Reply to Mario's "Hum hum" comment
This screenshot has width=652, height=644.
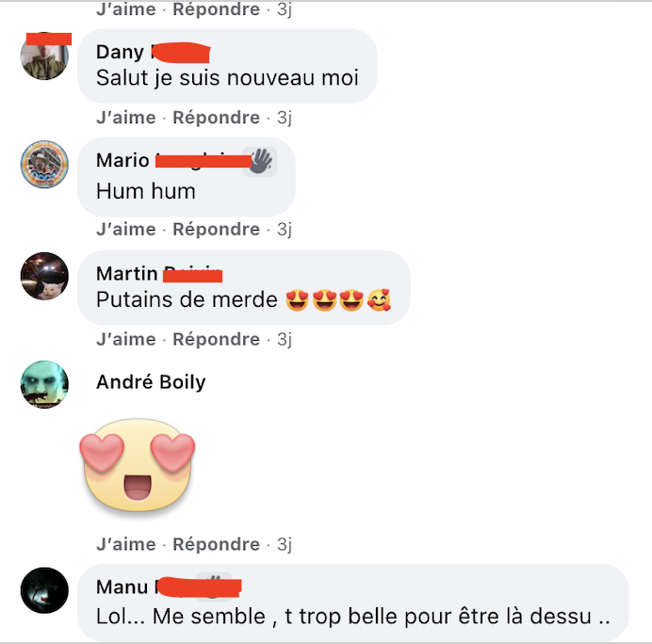click(x=216, y=230)
